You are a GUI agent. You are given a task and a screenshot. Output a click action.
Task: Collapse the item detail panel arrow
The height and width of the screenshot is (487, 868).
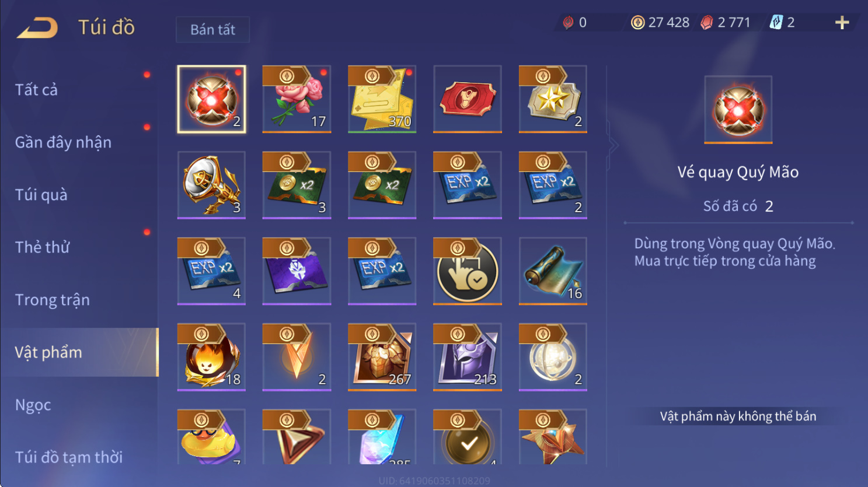point(613,145)
